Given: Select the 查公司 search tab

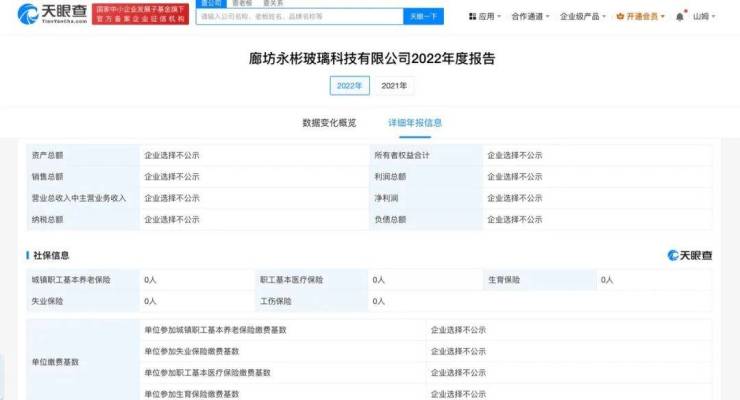Looking at the screenshot, I should (207, 3).
